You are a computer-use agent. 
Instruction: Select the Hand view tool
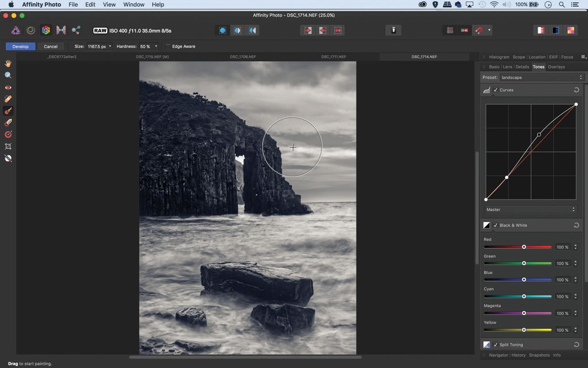click(x=8, y=63)
